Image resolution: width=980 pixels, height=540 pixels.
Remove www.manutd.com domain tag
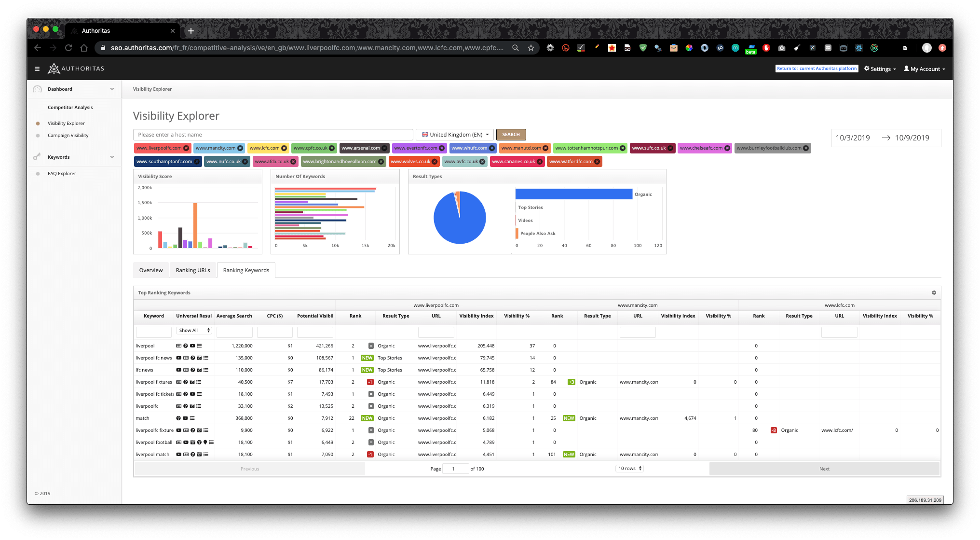coord(545,148)
